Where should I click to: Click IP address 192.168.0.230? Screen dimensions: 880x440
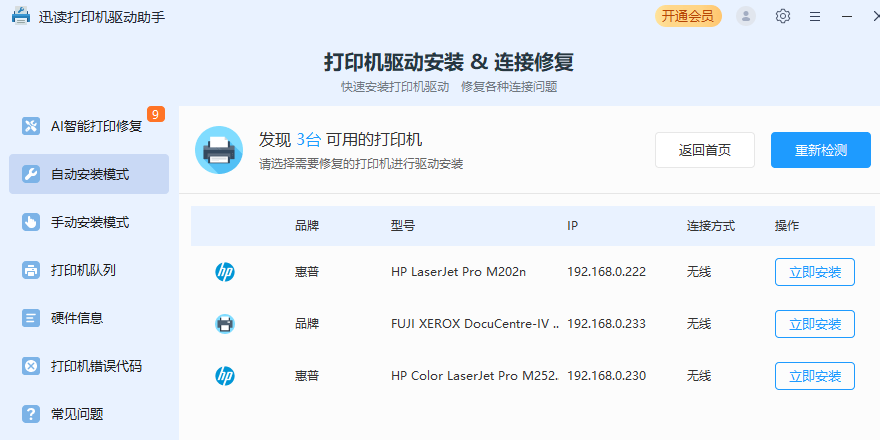[x=607, y=375]
